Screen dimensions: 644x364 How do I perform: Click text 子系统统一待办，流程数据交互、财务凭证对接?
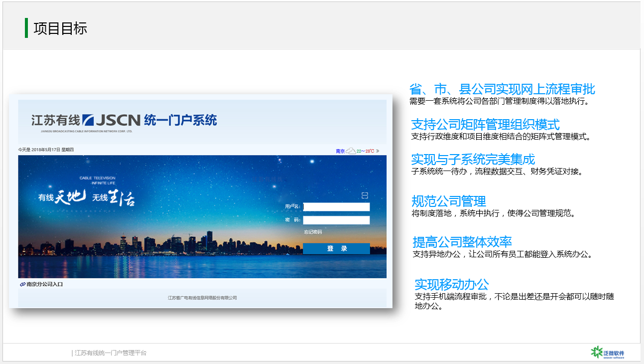point(497,172)
